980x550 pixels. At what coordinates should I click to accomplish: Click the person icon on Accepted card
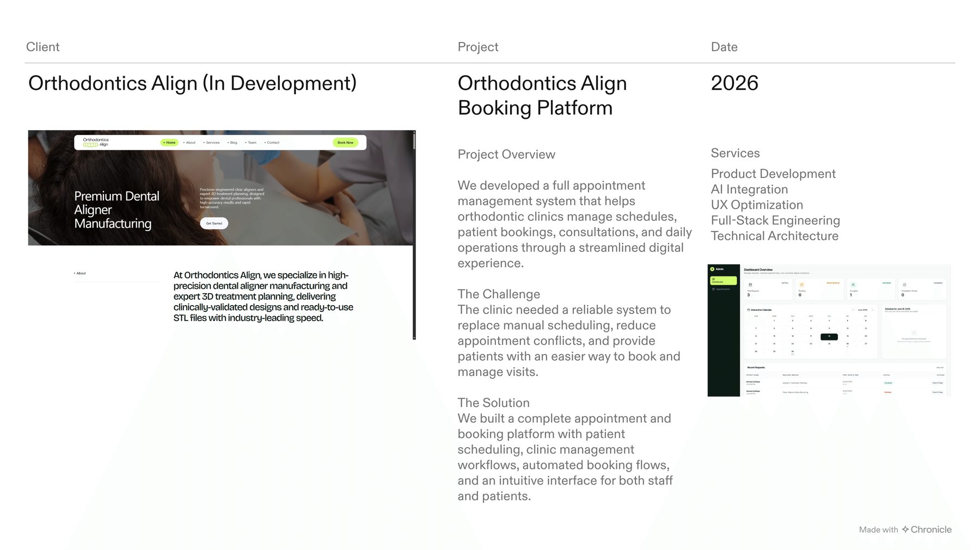(x=853, y=285)
